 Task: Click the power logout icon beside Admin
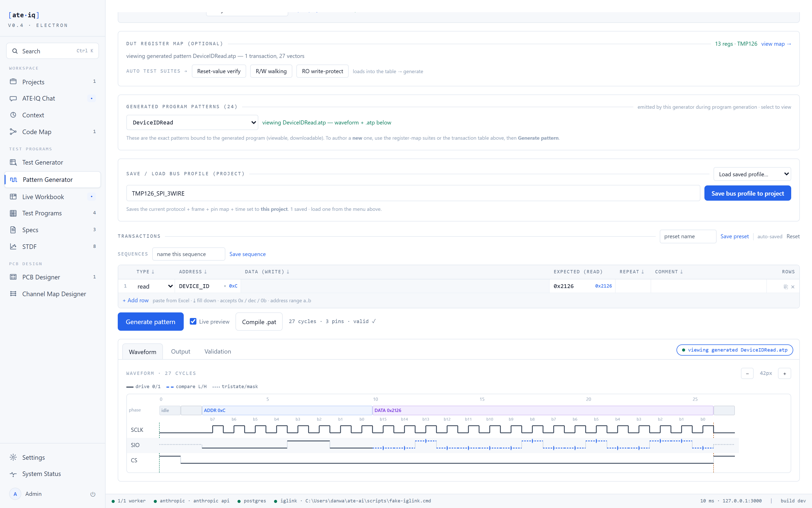coord(93,494)
